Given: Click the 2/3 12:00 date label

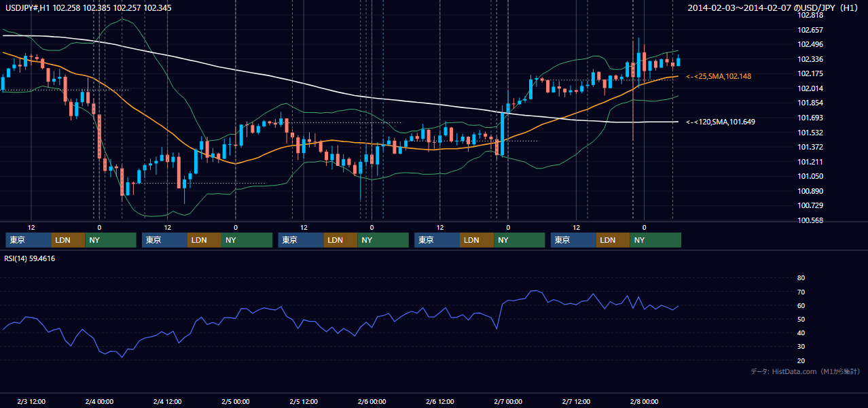Looking at the screenshot, I should 31,402.
